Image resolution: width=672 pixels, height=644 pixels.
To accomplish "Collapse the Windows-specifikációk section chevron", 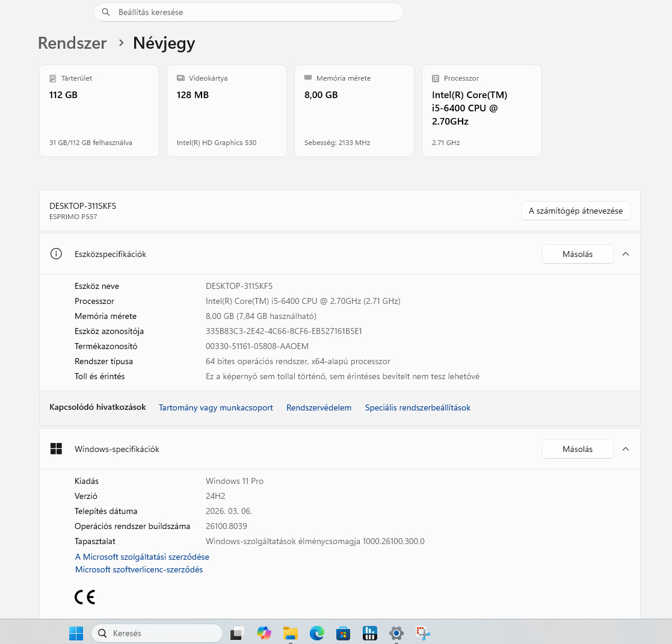I will pos(626,449).
